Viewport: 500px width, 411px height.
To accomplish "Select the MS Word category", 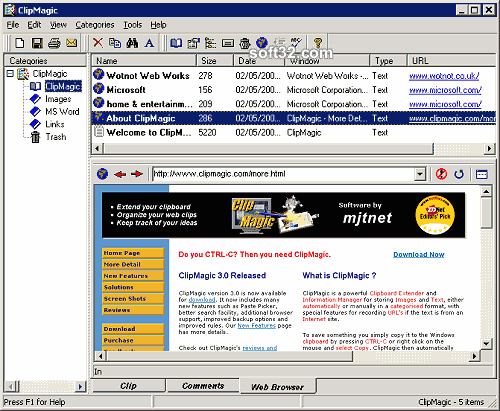I will [62, 111].
